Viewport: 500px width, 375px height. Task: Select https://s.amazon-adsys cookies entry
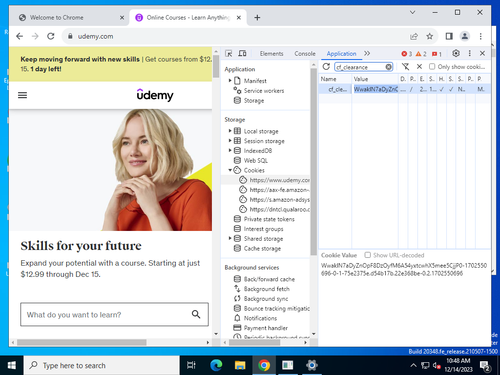[x=275, y=199]
